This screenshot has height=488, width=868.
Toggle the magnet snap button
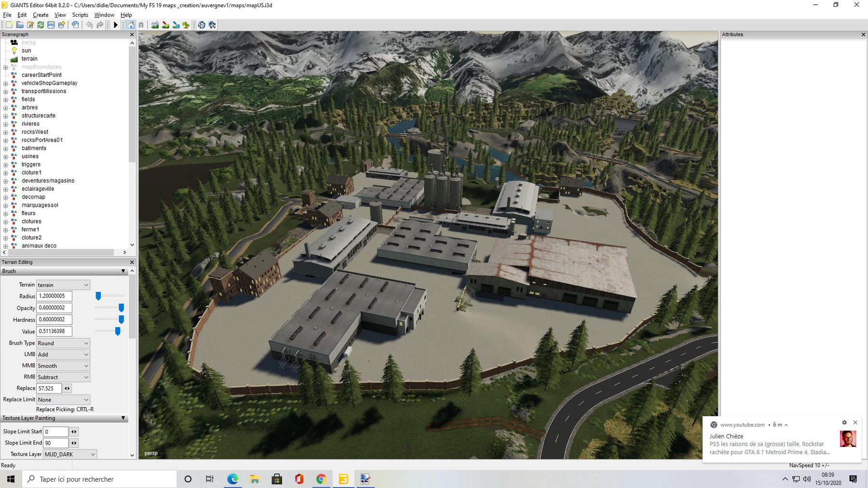(141, 25)
